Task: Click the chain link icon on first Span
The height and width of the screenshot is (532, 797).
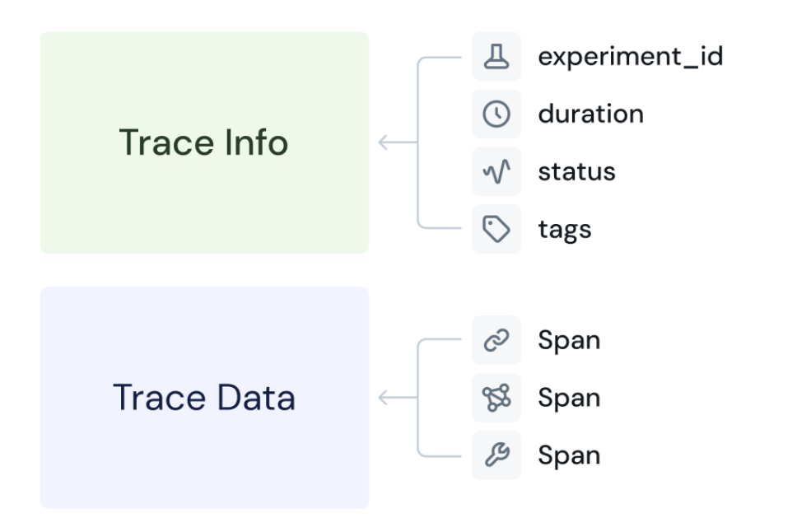Action: point(496,340)
